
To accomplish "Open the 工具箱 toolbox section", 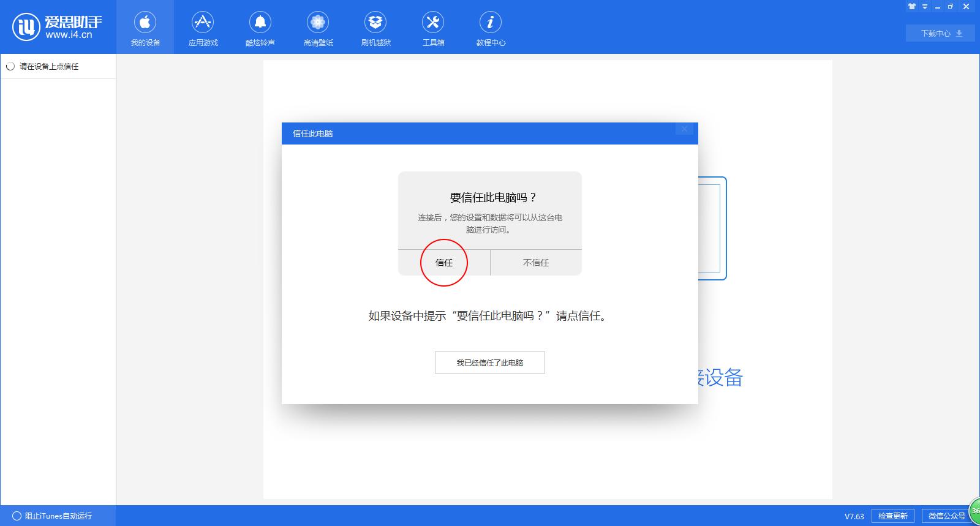I will pyautogui.click(x=433, y=28).
